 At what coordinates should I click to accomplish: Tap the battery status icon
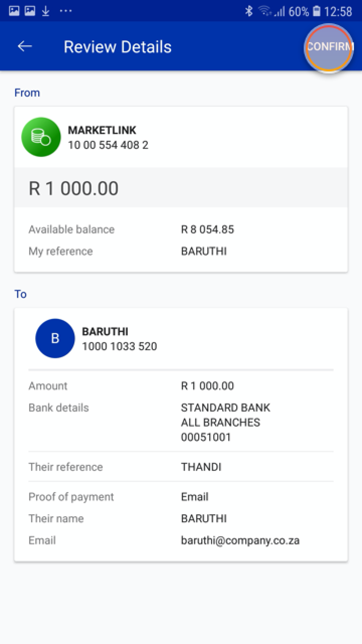(x=317, y=11)
